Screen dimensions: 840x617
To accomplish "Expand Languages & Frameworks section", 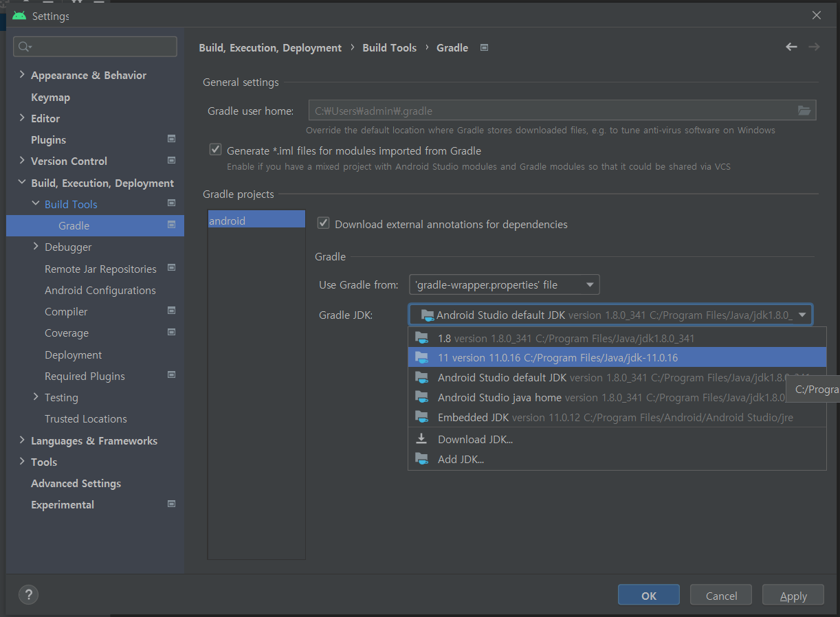I will point(22,440).
